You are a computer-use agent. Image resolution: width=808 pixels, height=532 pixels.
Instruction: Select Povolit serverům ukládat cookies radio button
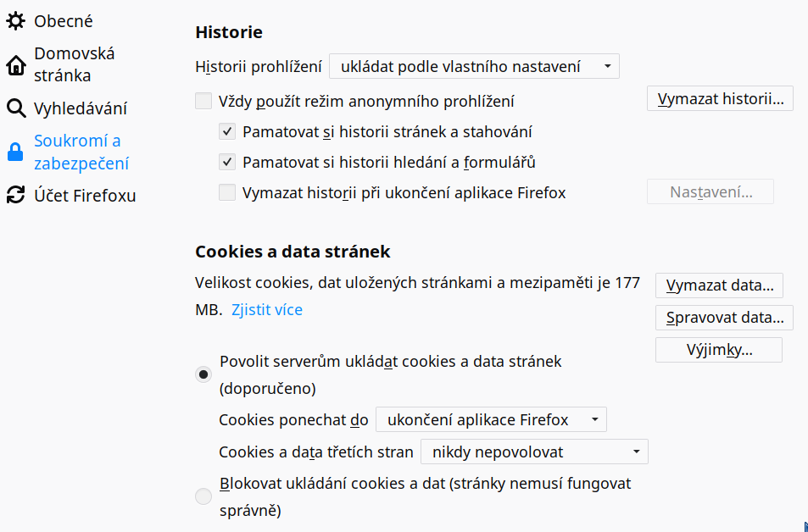click(x=203, y=374)
